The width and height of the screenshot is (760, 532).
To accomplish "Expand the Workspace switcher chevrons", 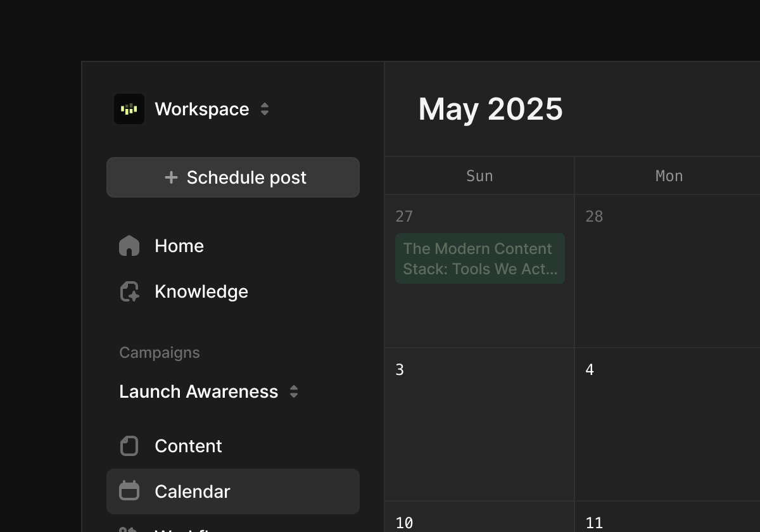I will pos(265,109).
